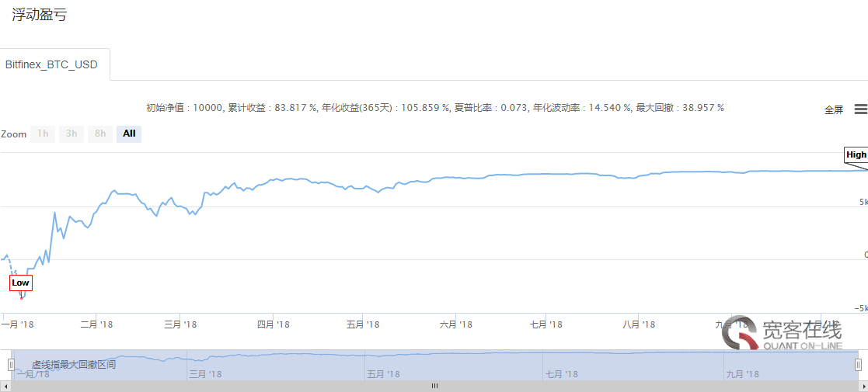The height and width of the screenshot is (392, 868).
Task: Set zoom range to 1h
Action: (x=43, y=134)
